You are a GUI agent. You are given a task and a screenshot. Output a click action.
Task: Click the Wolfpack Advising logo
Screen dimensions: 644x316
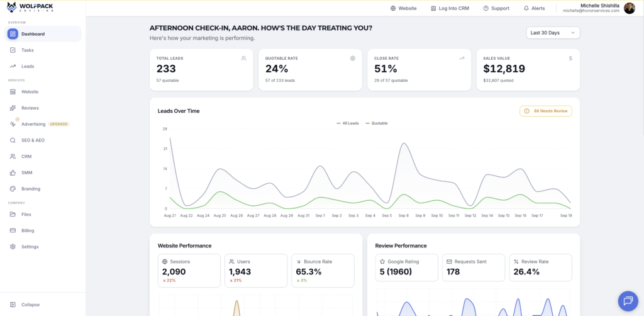30,7
